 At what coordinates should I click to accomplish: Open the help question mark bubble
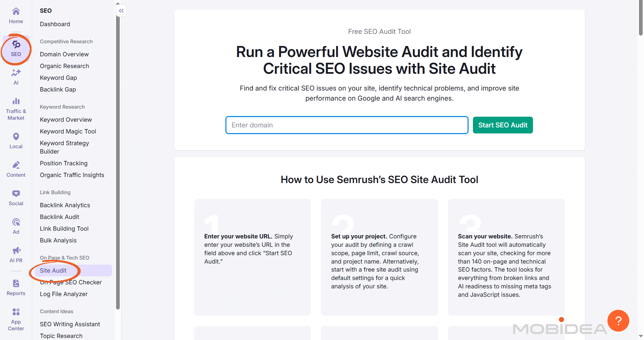618,321
